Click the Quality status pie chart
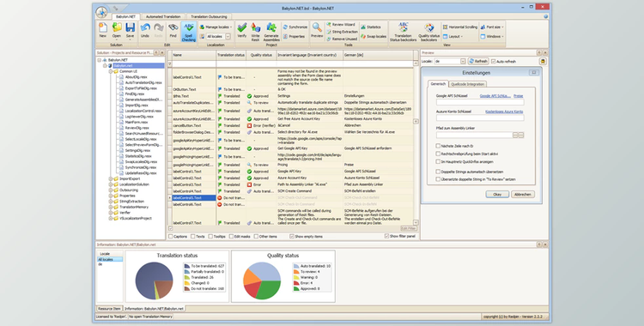 tap(262, 281)
